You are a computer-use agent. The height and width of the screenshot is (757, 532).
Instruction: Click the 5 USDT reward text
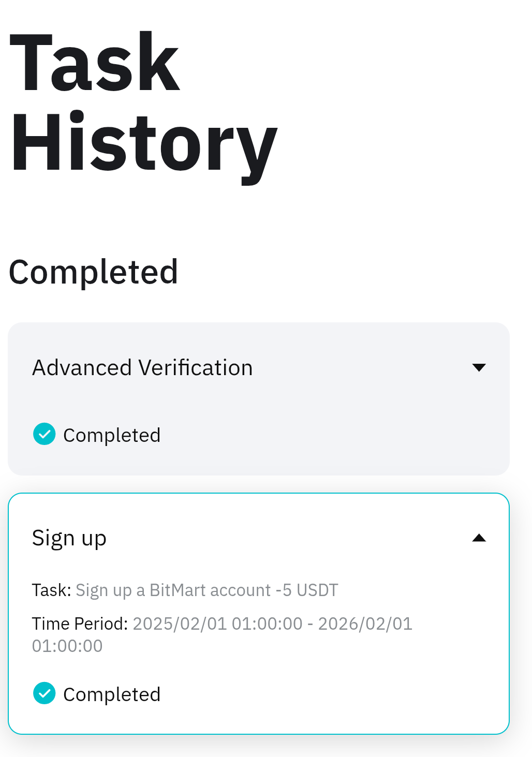[310, 590]
